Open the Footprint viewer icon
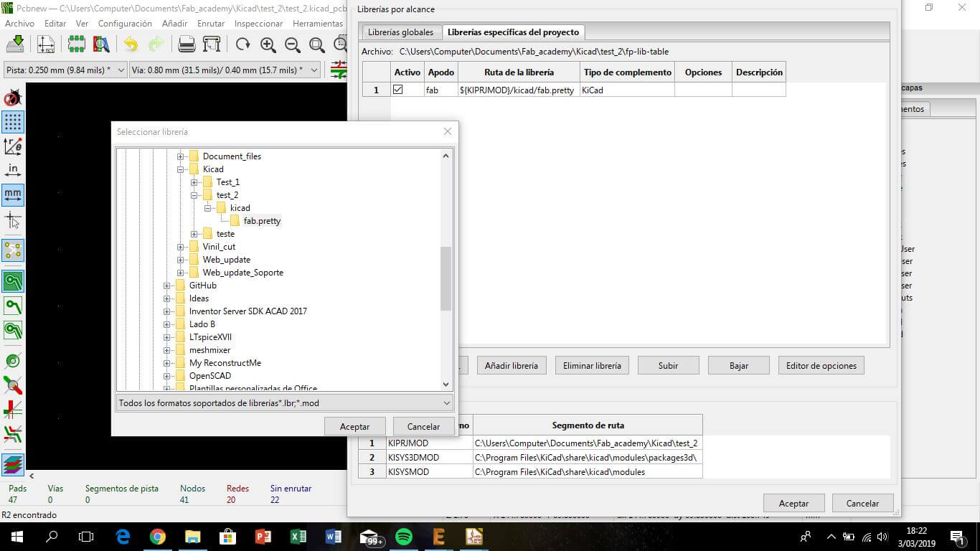The width and height of the screenshot is (980, 551). point(101,44)
